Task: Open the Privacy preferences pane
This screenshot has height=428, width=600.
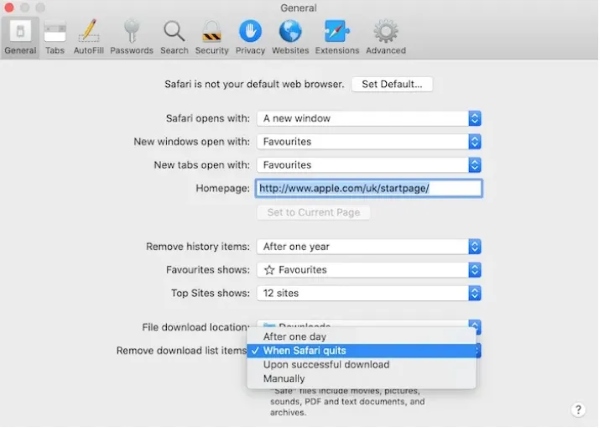Action: pos(250,37)
